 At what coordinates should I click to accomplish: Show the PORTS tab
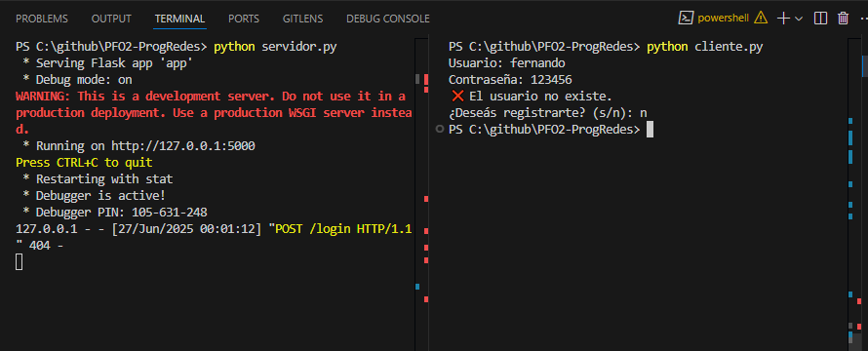click(244, 19)
